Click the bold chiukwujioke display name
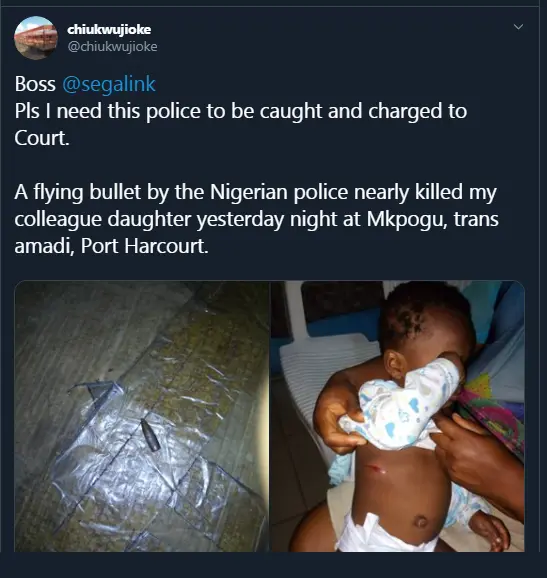 coord(109,29)
